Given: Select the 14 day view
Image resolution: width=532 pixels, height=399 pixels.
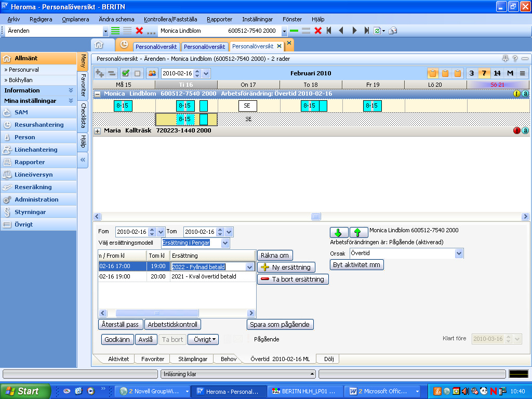Looking at the screenshot, I should (x=497, y=73).
